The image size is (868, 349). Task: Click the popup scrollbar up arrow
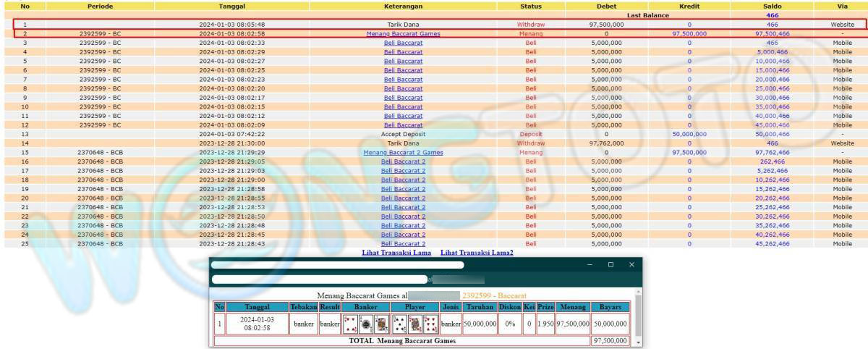coord(637,292)
